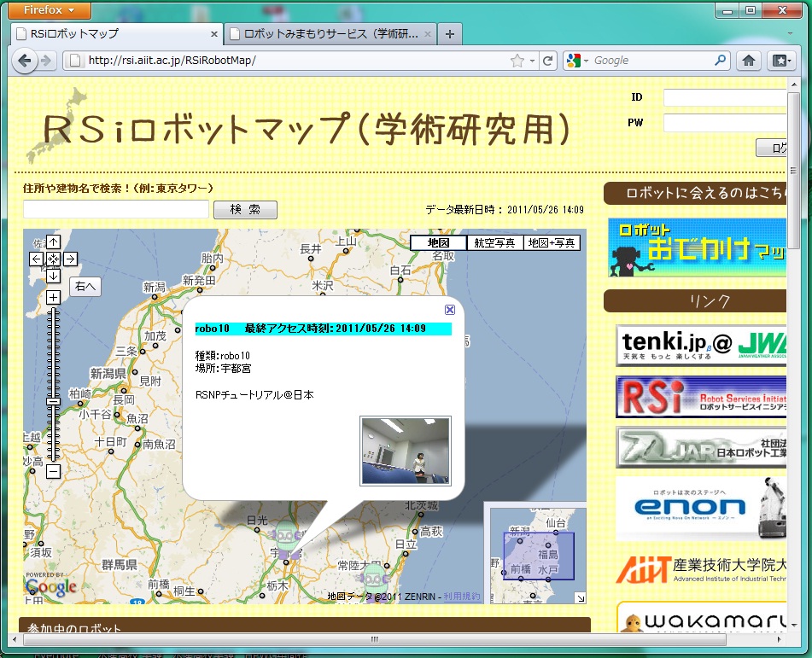The image size is (812, 658).
Task: Go back using browser back arrow
Action: coord(25,61)
